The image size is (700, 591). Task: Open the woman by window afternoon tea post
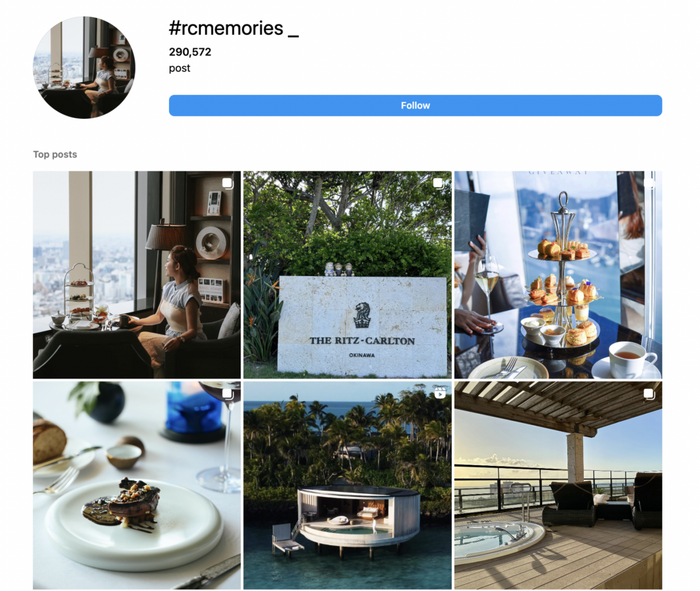pyautogui.click(x=137, y=275)
